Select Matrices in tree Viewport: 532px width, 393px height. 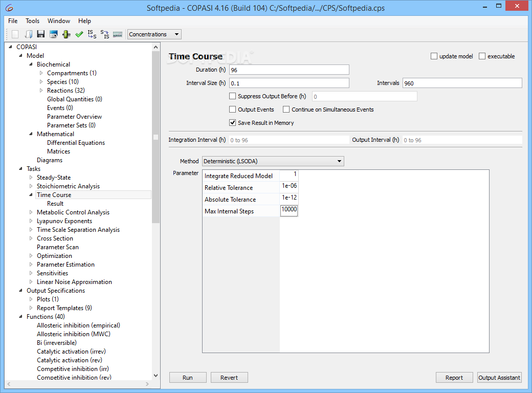[x=58, y=151]
